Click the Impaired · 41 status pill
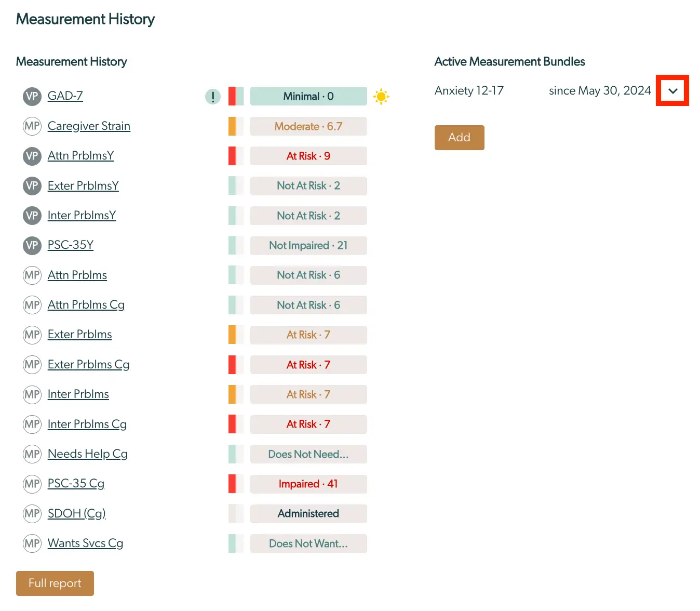 click(308, 484)
